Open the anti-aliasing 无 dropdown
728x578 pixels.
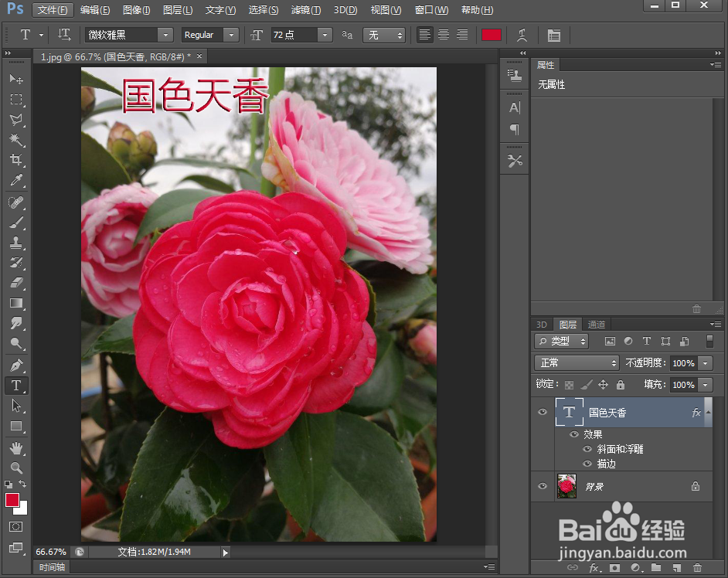(x=384, y=35)
